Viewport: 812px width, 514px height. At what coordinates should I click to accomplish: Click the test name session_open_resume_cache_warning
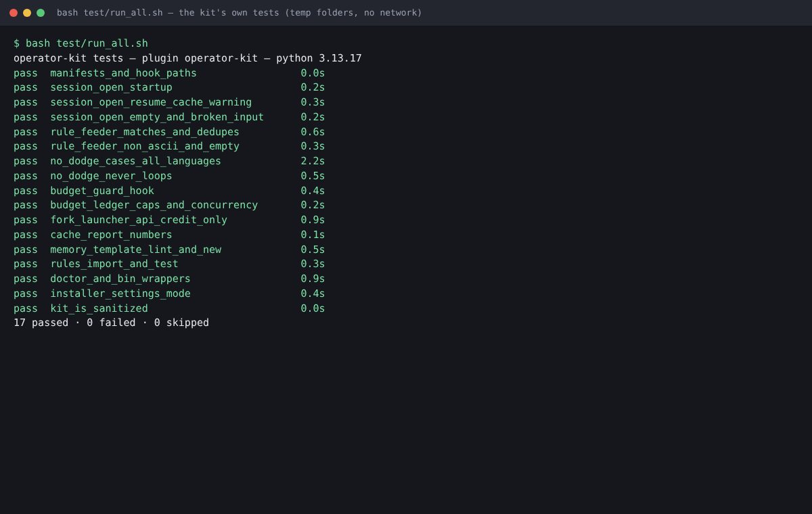click(151, 102)
